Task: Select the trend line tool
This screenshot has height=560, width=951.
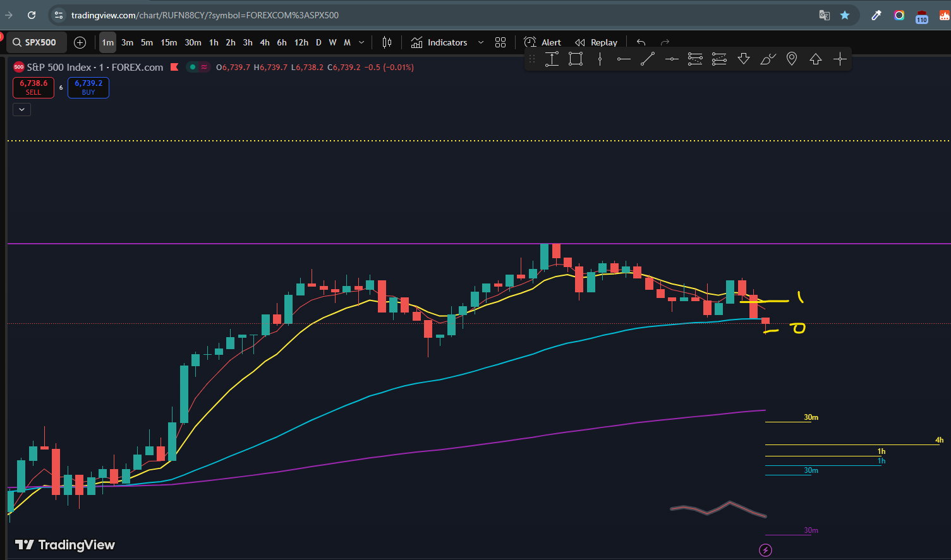Action: click(648, 59)
